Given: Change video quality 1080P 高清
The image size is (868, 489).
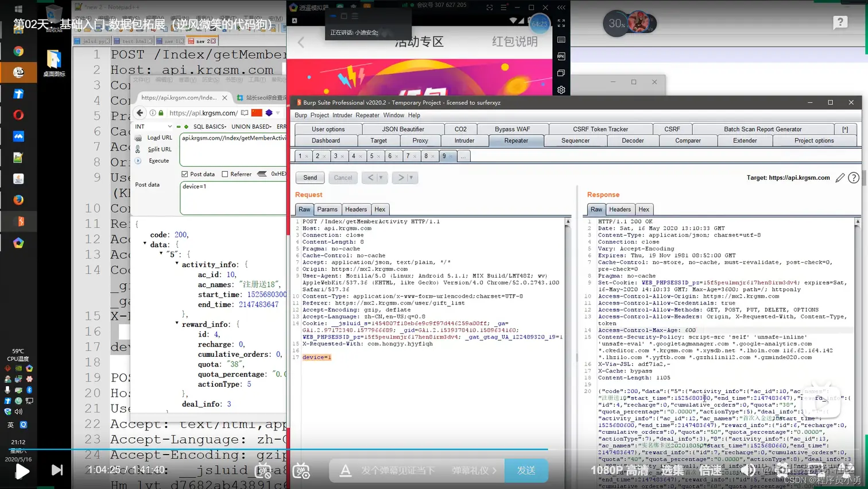Looking at the screenshot, I should pyautogui.click(x=619, y=470).
